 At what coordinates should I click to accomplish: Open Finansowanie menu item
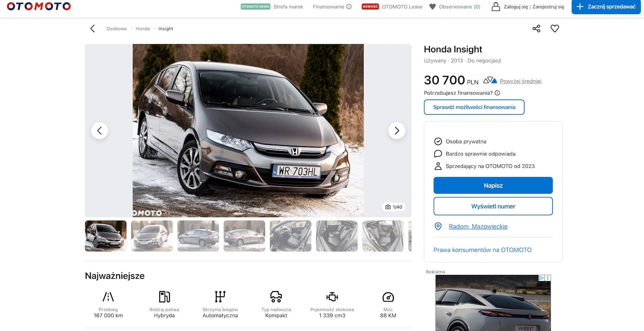[x=328, y=6]
